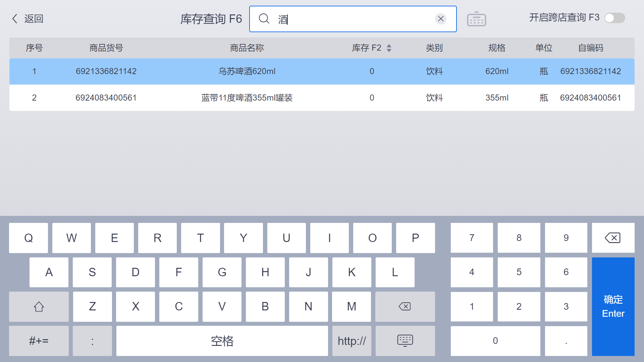
Task: Click the back arrow next to 返回
Action: tap(14, 18)
